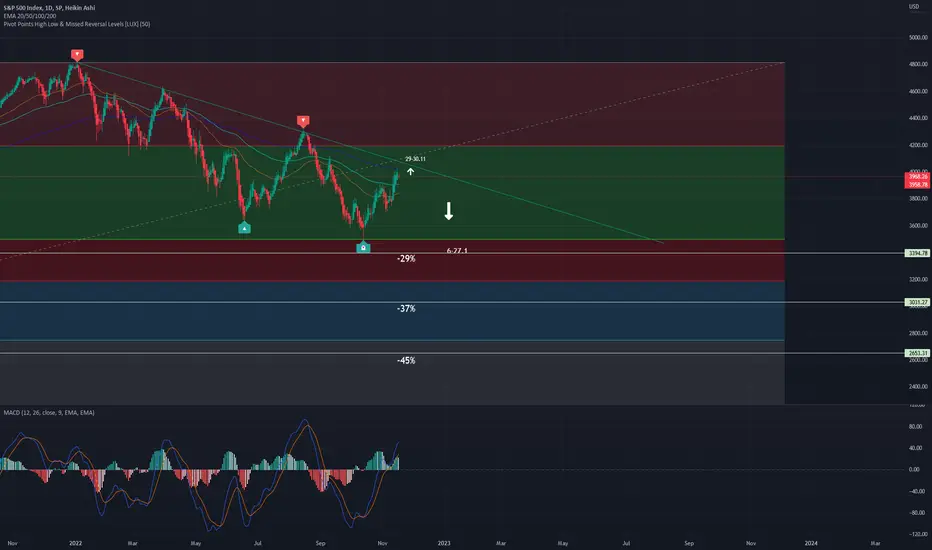Screen dimensions: 932x550
Task: Select the 3033.27 horizontal line price label
Action: 917,303
